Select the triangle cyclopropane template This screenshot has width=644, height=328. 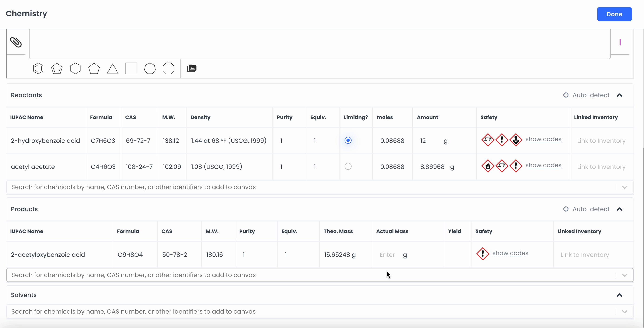112,68
